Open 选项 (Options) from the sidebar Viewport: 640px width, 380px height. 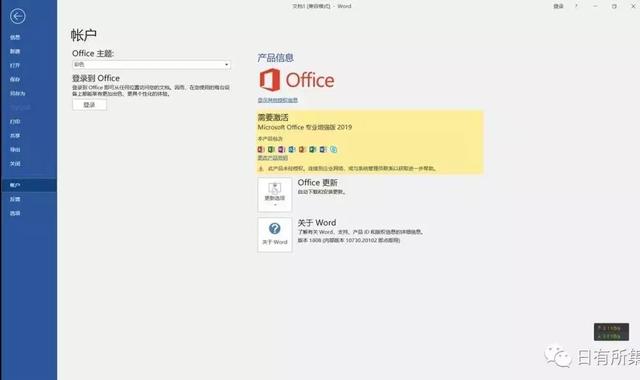click(15, 213)
